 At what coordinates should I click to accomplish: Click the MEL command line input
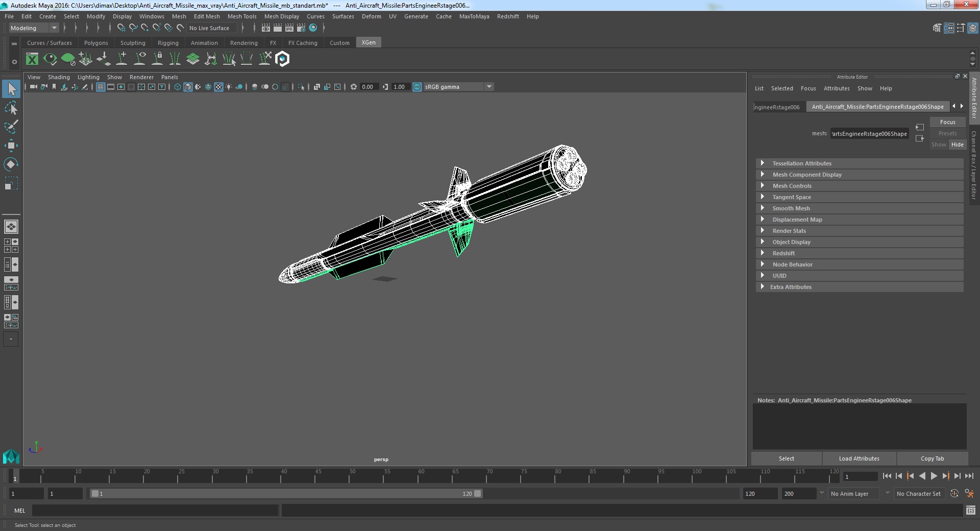tap(155, 510)
